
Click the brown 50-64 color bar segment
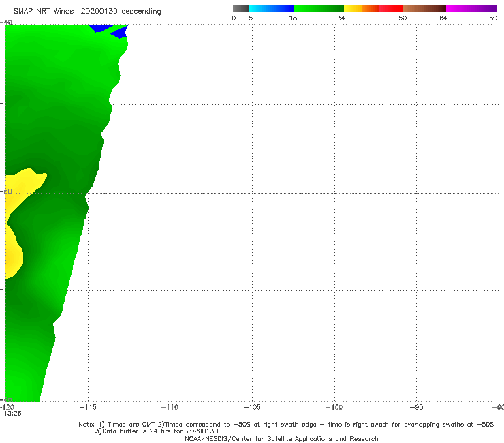click(x=424, y=8)
